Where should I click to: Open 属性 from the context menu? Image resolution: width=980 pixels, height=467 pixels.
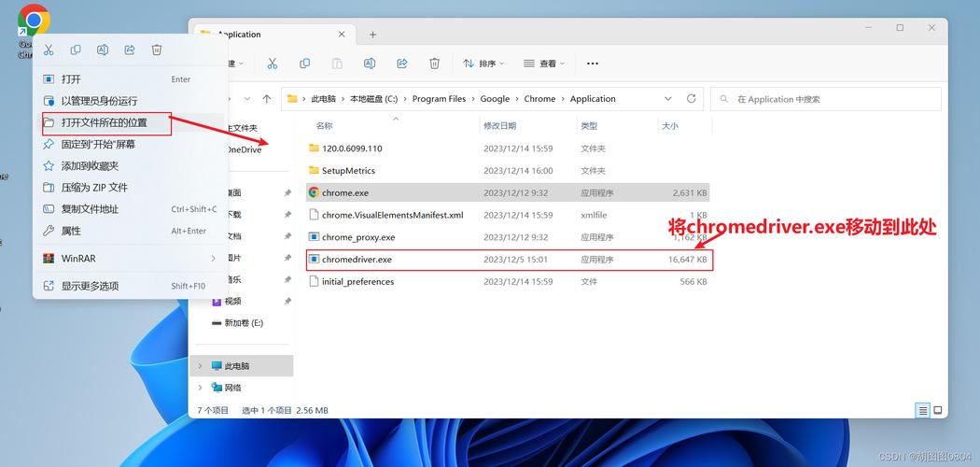click(130, 231)
